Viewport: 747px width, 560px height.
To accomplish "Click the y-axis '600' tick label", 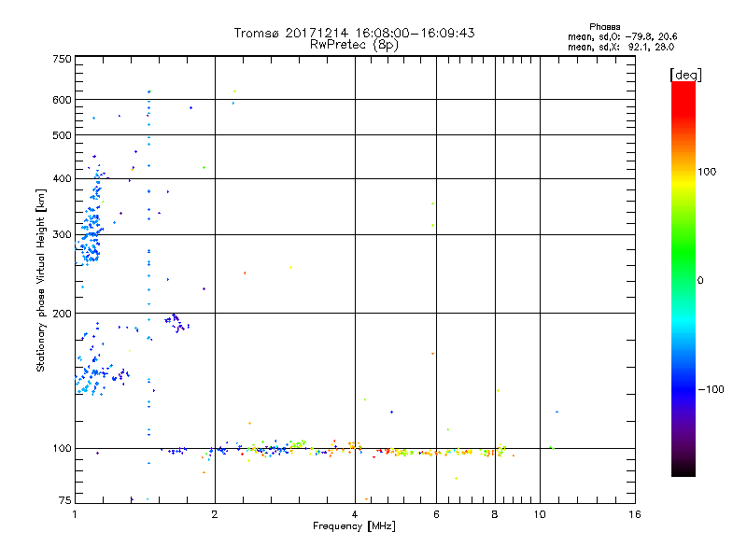I will (62, 100).
